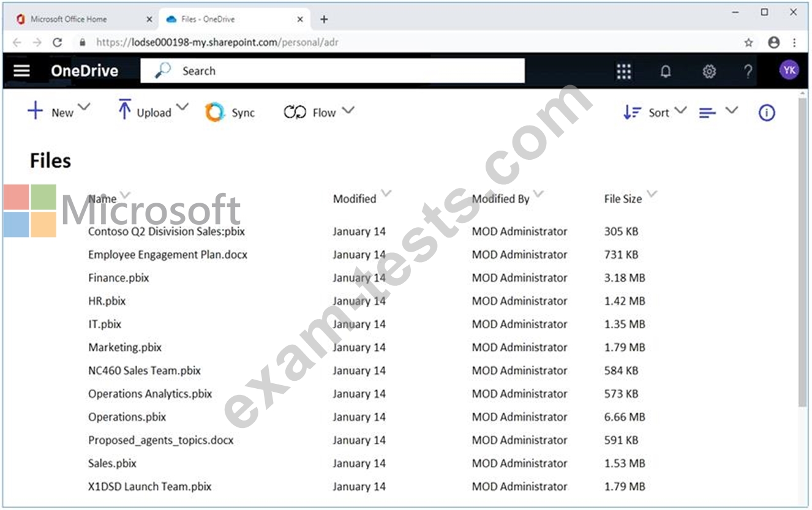812x510 pixels.
Task: Open the Sales.pbix file
Action: [112, 463]
